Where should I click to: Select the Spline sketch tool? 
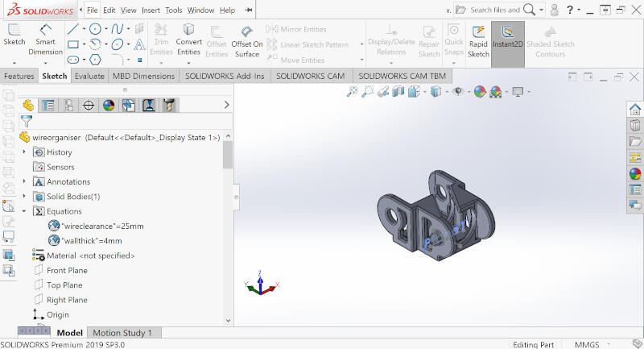click(x=118, y=29)
